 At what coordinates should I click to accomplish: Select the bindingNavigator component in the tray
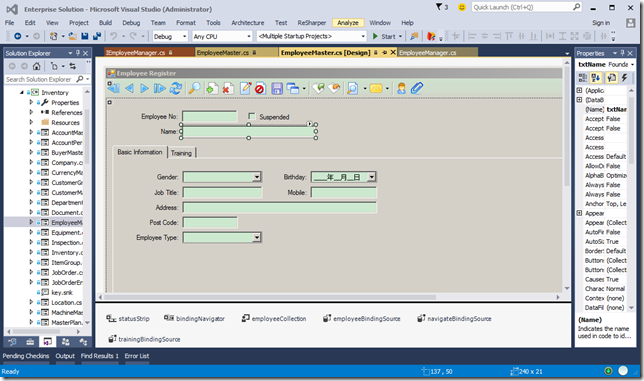pos(194,319)
